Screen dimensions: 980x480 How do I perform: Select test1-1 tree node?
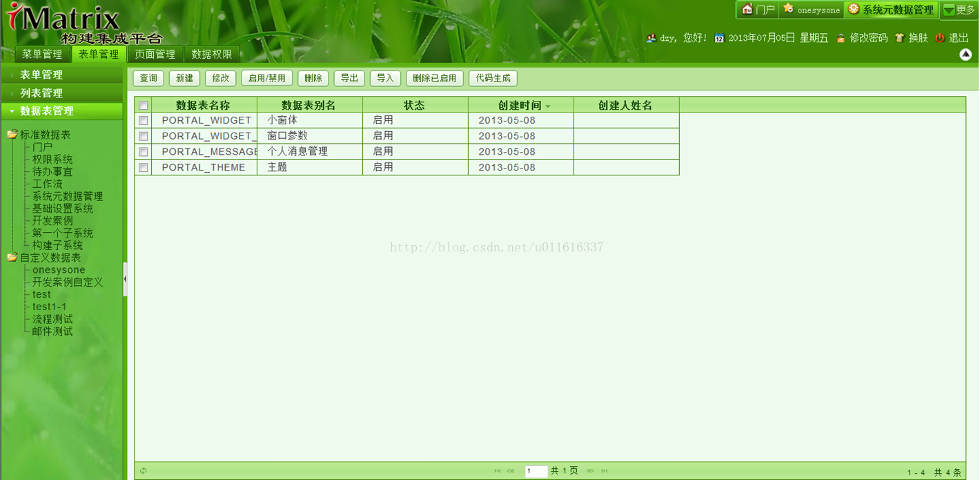[x=50, y=307]
